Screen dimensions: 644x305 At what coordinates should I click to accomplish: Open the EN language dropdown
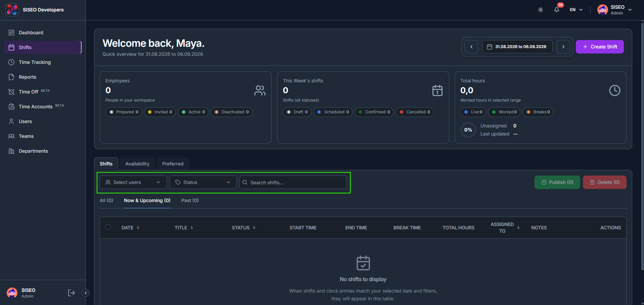(x=576, y=10)
